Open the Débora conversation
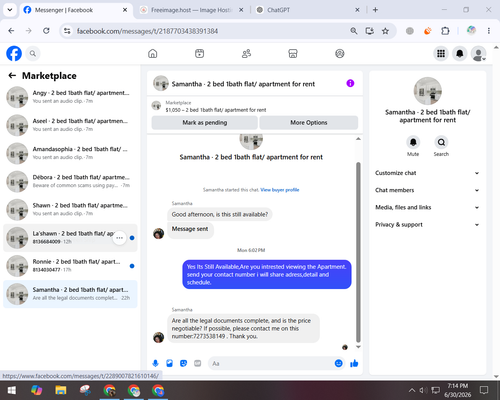Viewport: 500px width, 400px height. pos(70,181)
